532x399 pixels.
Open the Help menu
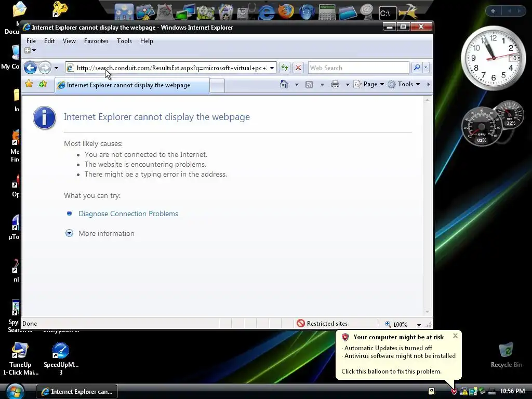tap(147, 41)
